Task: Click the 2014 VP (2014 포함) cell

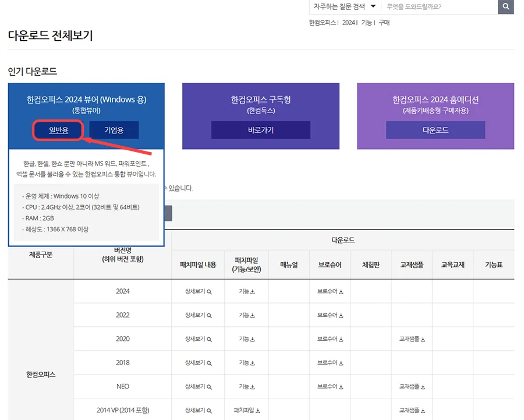Action: pos(123,410)
